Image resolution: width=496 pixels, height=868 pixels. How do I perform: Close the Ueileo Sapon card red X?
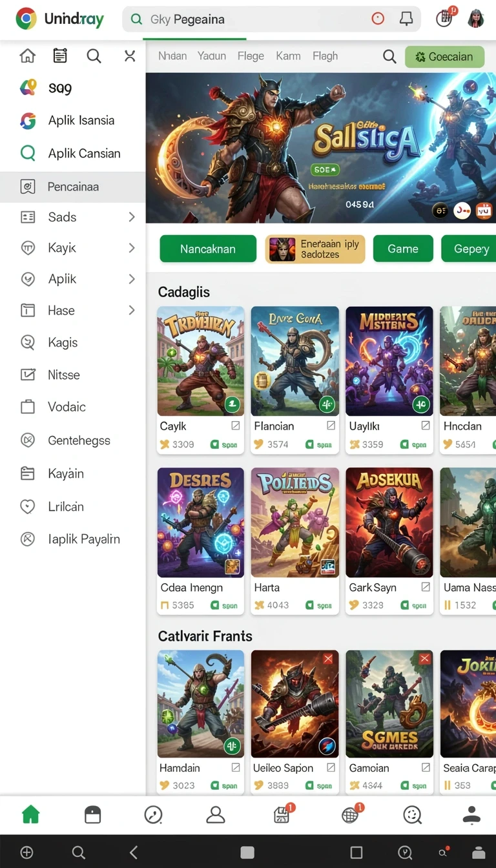tap(328, 659)
